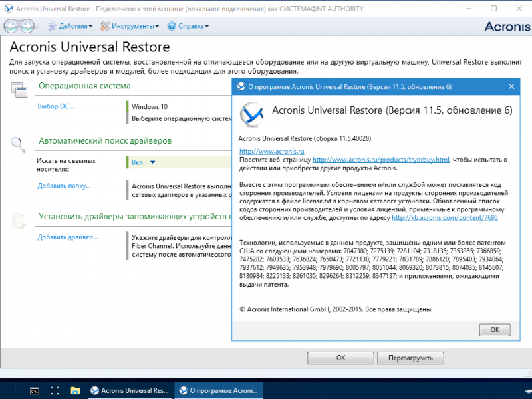Viewport: 532px width, 399px height.
Task: Open File Explorer from the taskbar
Action: click(x=75, y=390)
